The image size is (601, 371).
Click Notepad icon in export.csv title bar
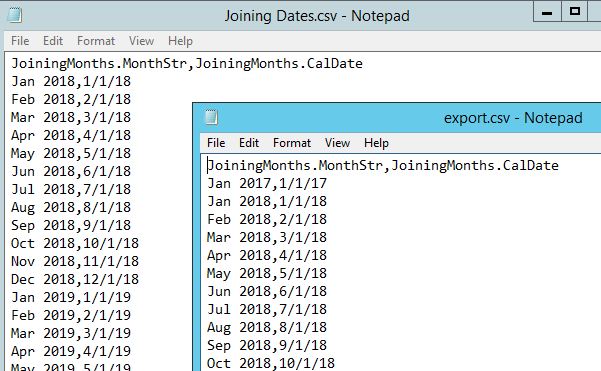[x=211, y=117]
